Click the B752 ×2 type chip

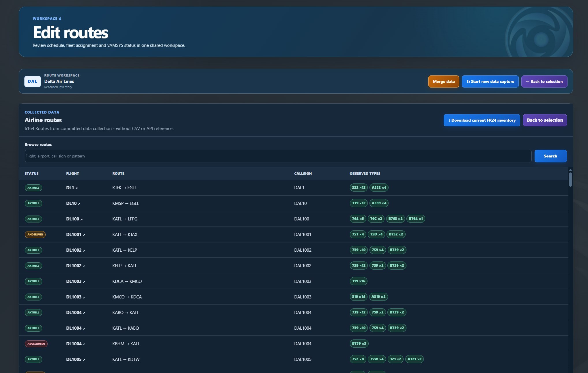(x=396, y=234)
